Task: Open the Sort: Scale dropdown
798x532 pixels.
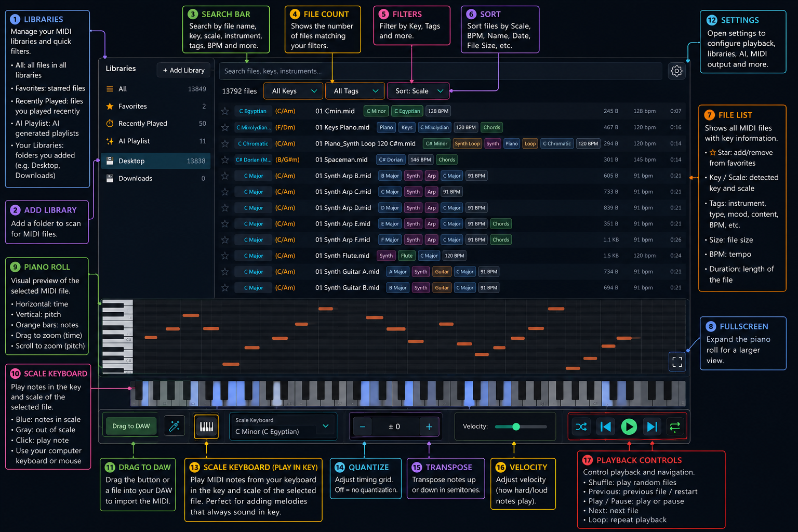Action: point(418,91)
